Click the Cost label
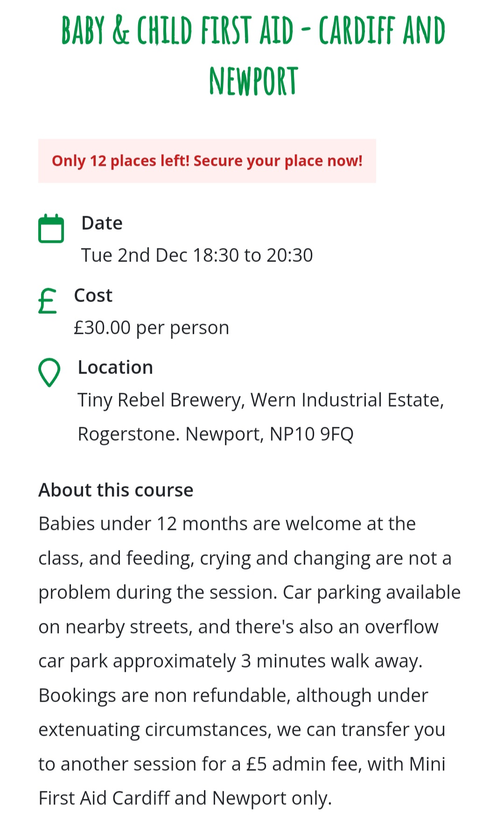The width and height of the screenshot is (504, 830). tap(93, 295)
